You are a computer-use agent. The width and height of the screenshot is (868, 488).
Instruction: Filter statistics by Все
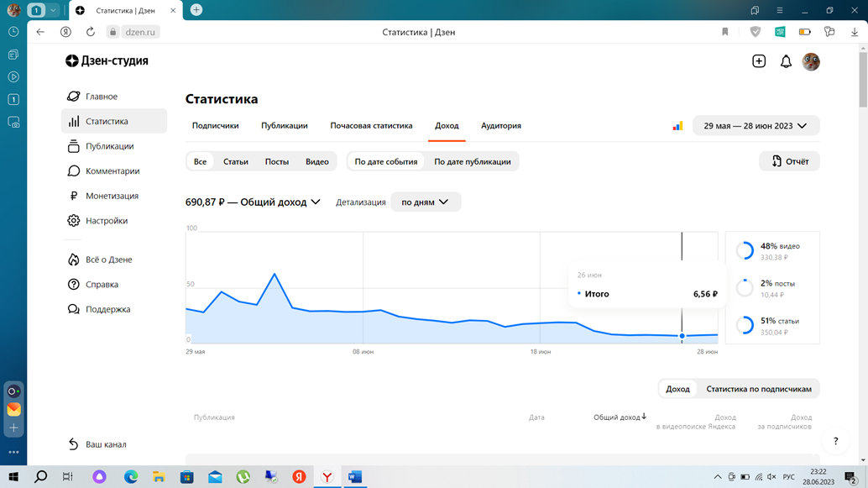tap(200, 162)
